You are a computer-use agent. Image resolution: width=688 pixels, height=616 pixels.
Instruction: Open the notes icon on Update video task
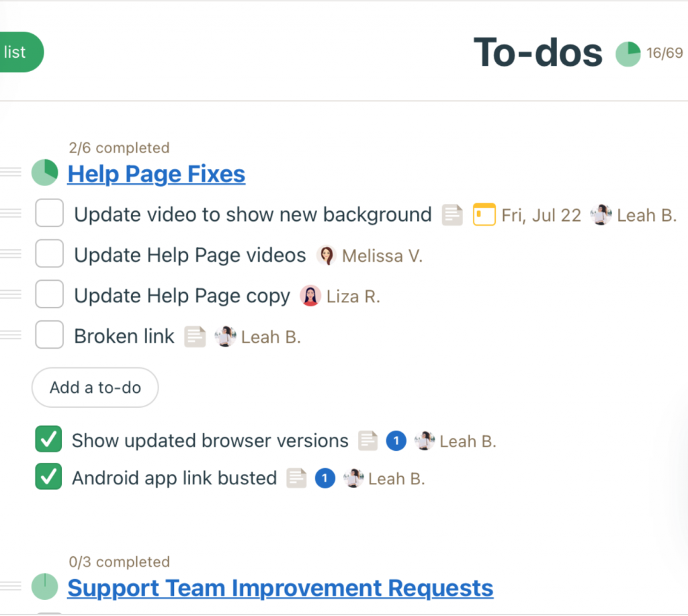pos(451,214)
